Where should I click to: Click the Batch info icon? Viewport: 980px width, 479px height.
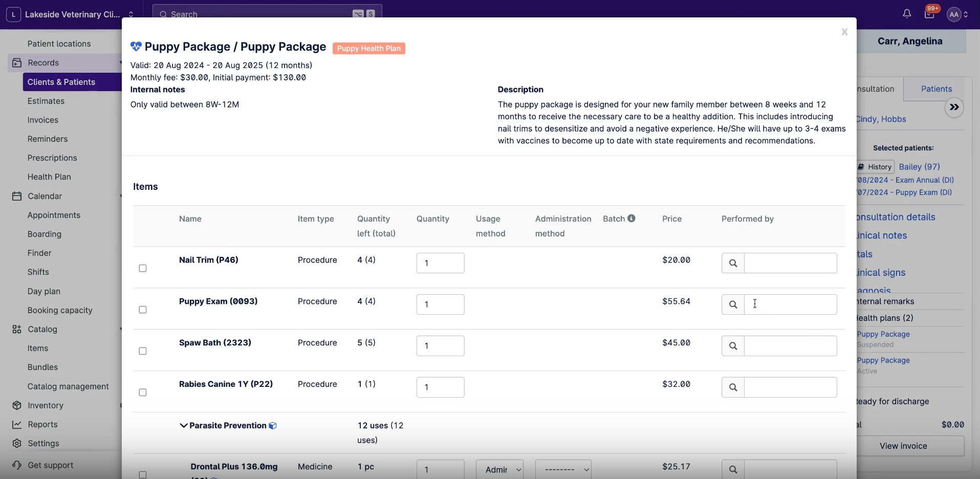tap(631, 219)
